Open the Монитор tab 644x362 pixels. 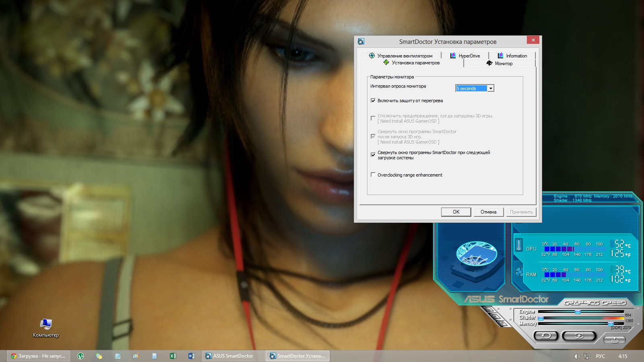click(x=500, y=63)
